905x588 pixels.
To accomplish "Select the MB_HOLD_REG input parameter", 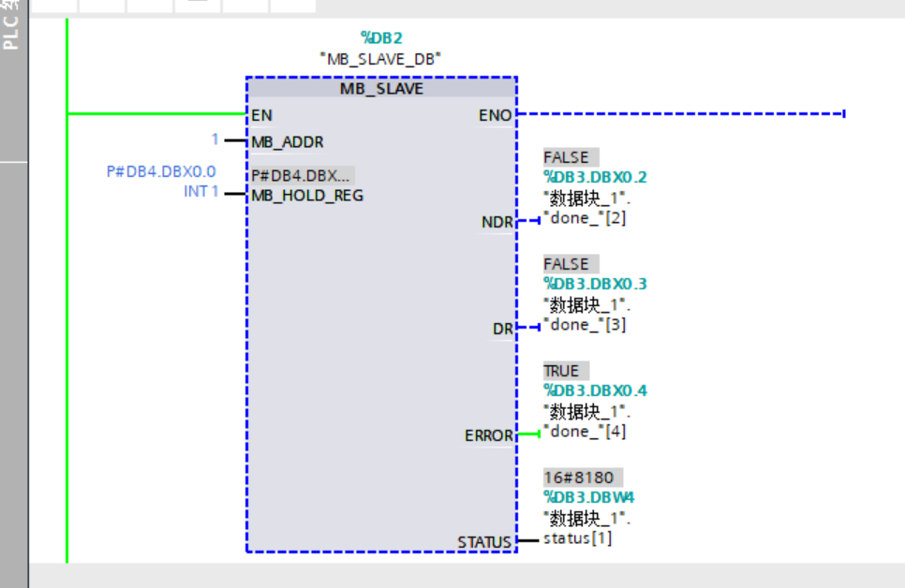I will coord(306,196).
